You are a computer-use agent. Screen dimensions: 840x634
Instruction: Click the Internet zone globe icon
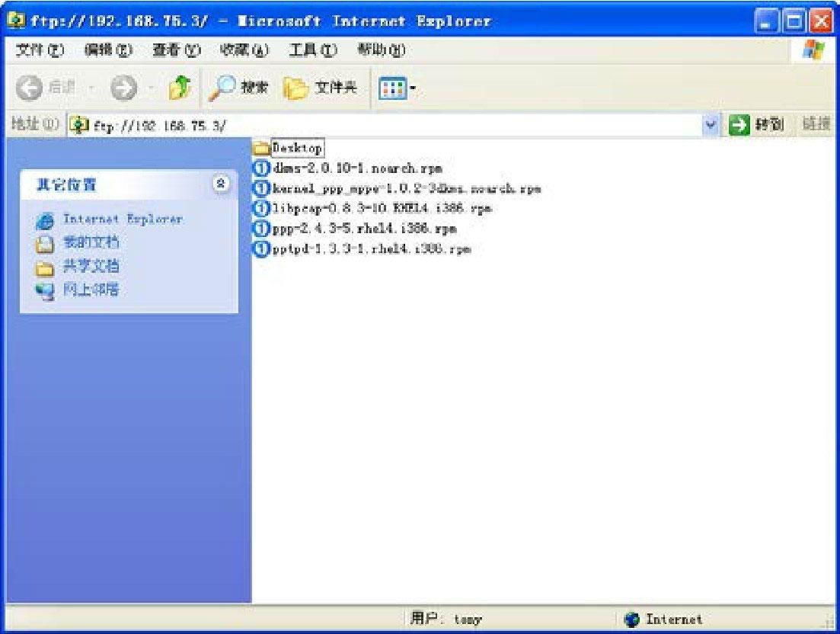(632, 620)
